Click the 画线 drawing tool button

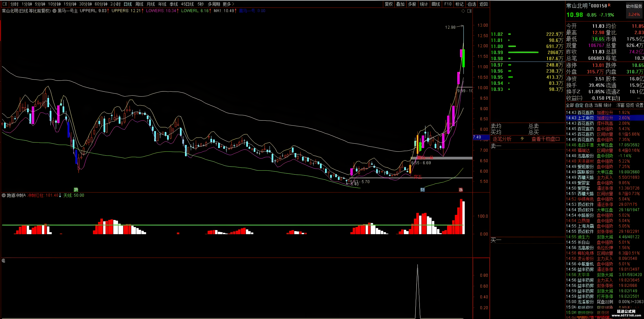[x=436, y=4]
